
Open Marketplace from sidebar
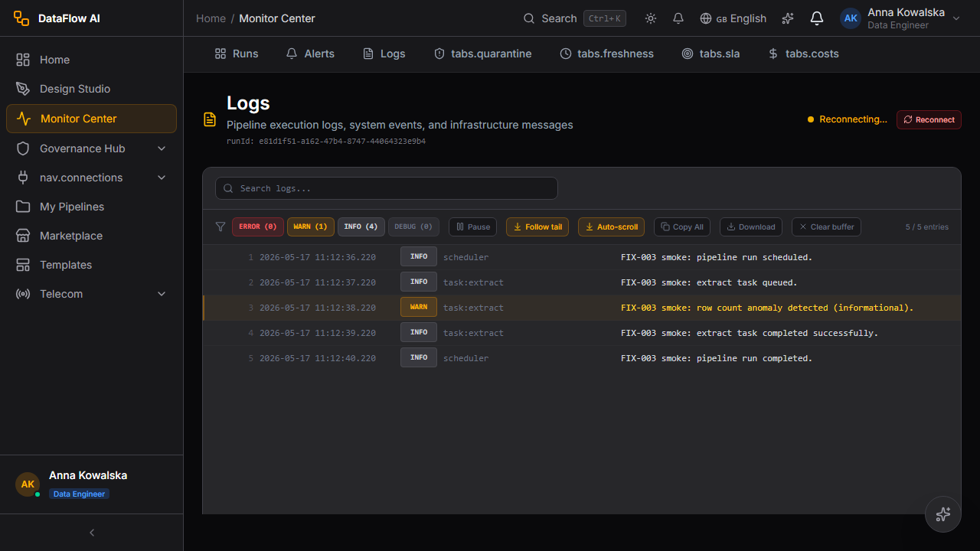coord(91,236)
